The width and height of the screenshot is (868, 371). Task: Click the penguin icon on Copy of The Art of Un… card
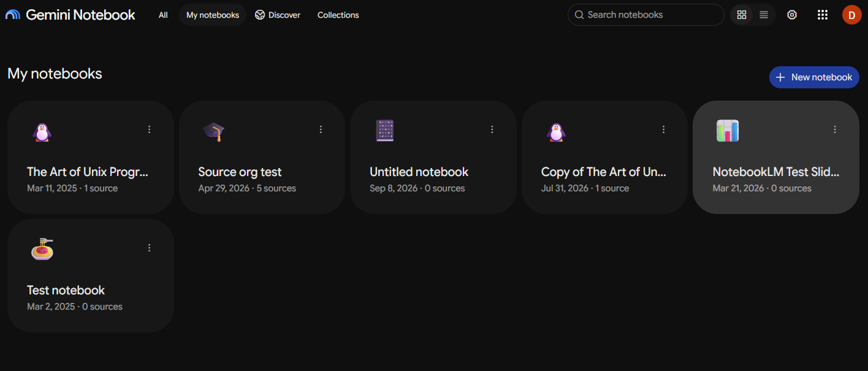click(556, 132)
